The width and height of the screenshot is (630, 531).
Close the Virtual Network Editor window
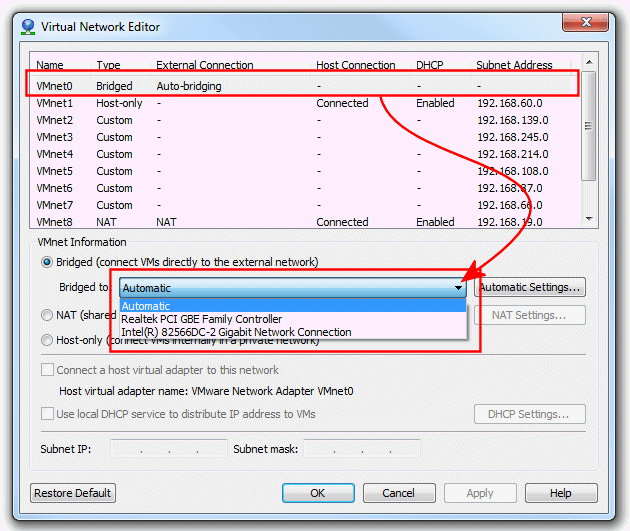586,22
